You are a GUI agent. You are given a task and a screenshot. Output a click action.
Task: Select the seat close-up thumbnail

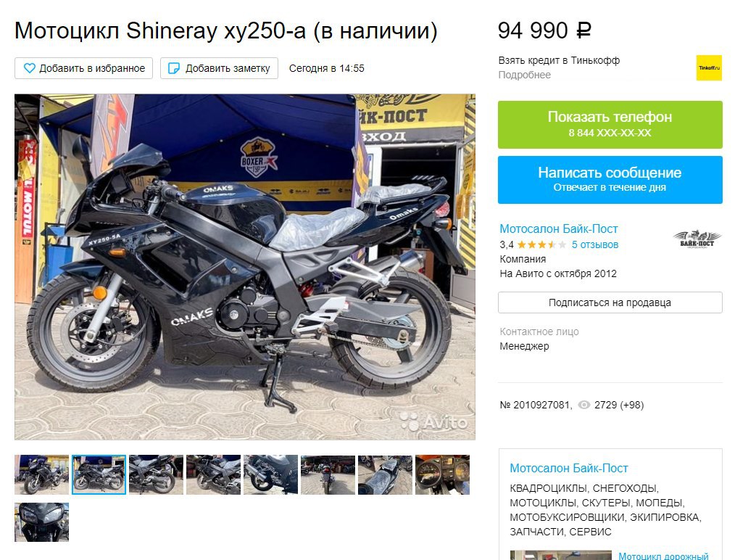385,474
